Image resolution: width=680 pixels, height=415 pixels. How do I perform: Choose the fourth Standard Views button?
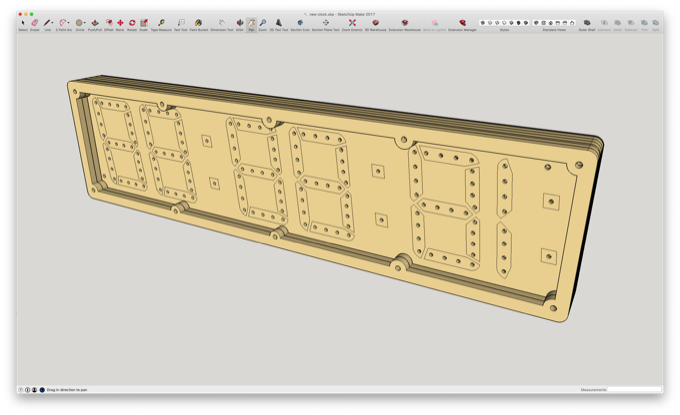tap(558, 23)
